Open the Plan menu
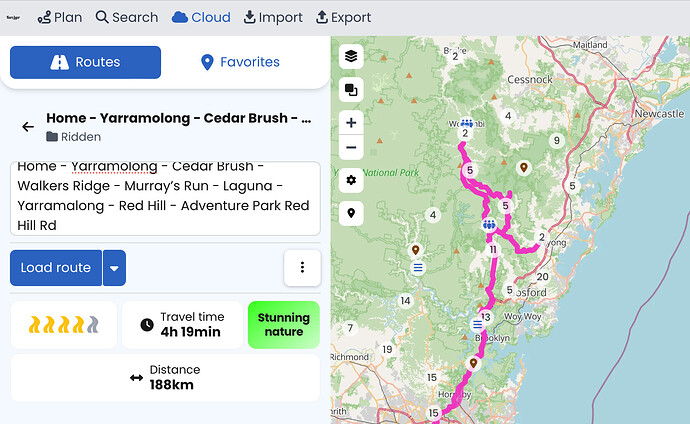This screenshot has width=690, height=424. [60, 17]
